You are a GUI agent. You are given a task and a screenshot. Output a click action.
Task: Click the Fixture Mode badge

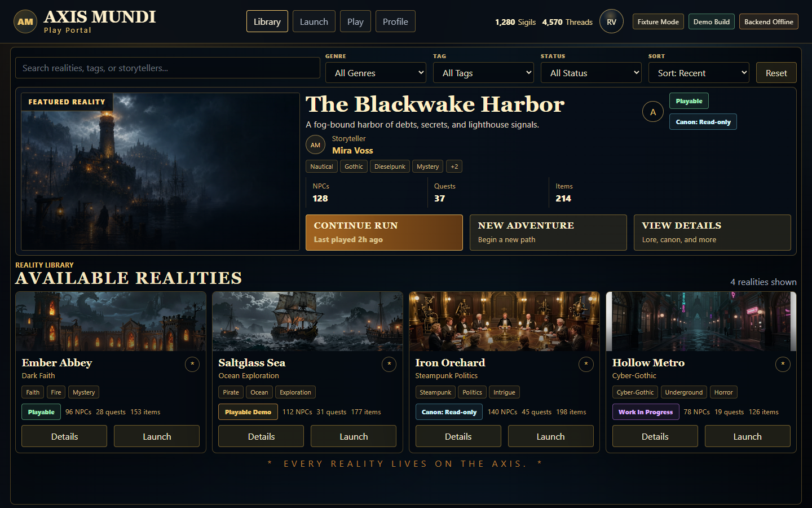coord(658,21)
